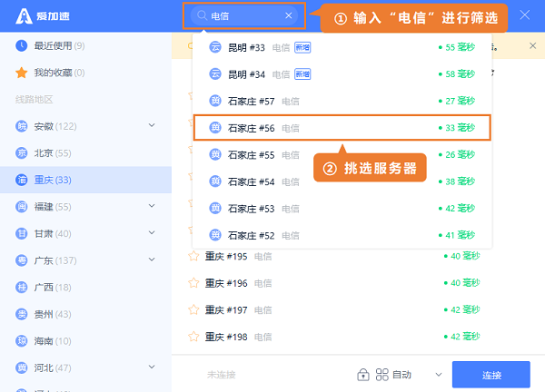Click the search magnifier icon
Image resolution: width=545 pixels, height=392 pixels.
[x=202, y=15]
